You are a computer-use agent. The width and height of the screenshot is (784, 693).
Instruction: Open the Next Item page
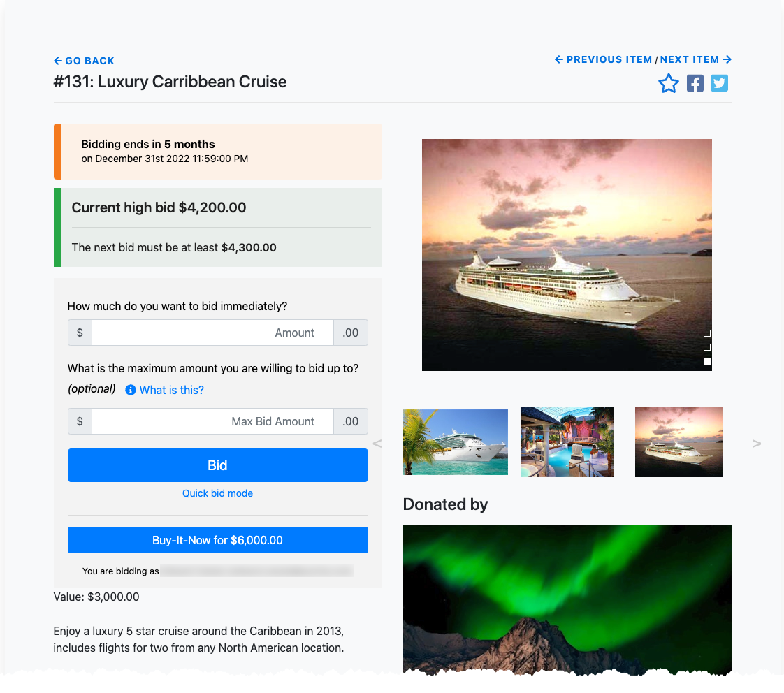[x=696, y=59]
